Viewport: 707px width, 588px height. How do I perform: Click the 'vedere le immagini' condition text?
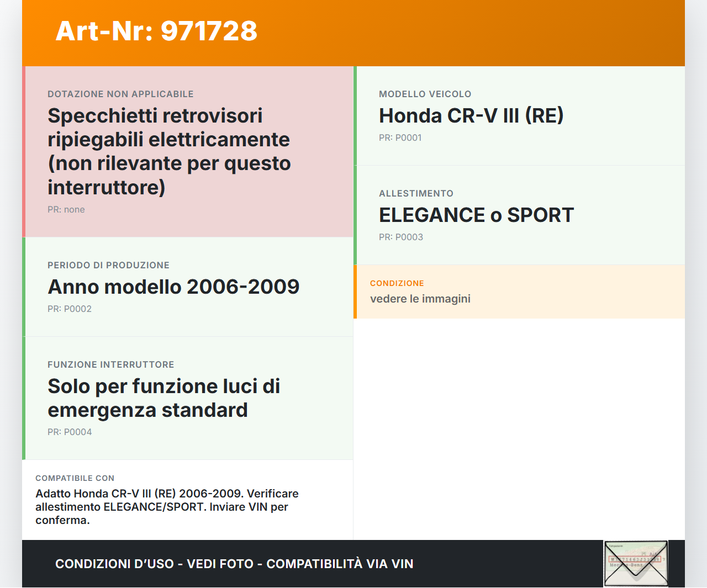click(420, 299)
